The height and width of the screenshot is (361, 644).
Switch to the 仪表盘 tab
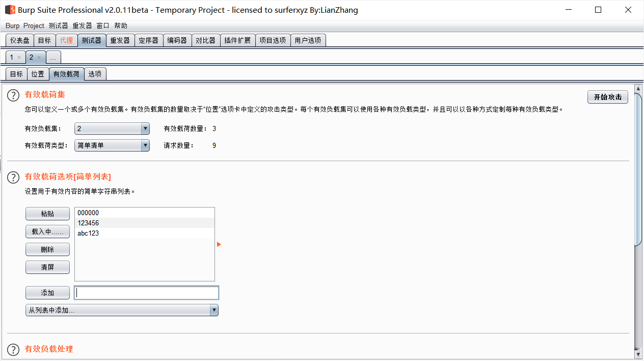(20, 40)
